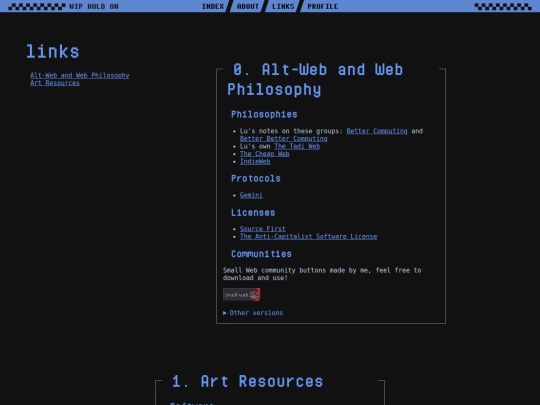
Task: Visit The Cheap Web link
Action: pos(264,154)
